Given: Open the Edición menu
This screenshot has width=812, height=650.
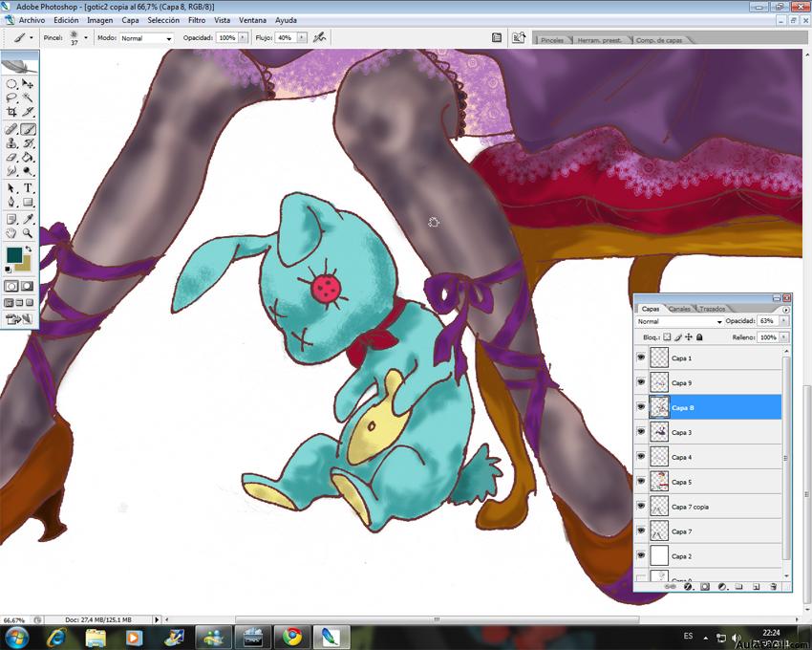Looking at the screenshot, I should pos(66,20).
